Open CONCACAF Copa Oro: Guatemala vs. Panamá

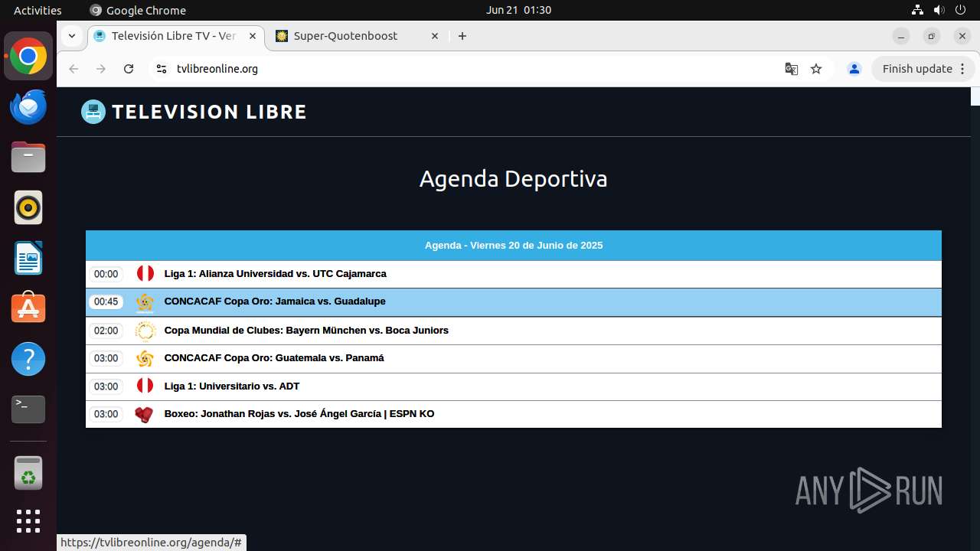274,358
